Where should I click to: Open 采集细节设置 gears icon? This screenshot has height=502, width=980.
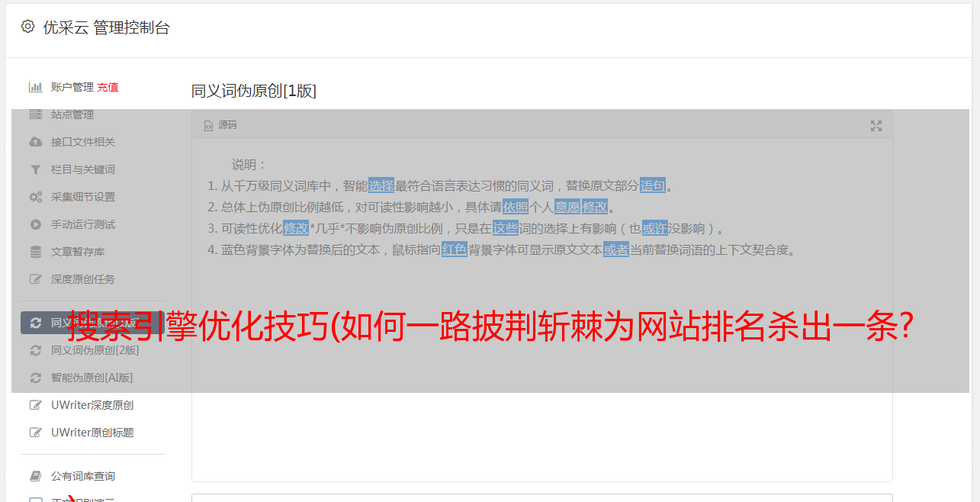click(35, 197)
